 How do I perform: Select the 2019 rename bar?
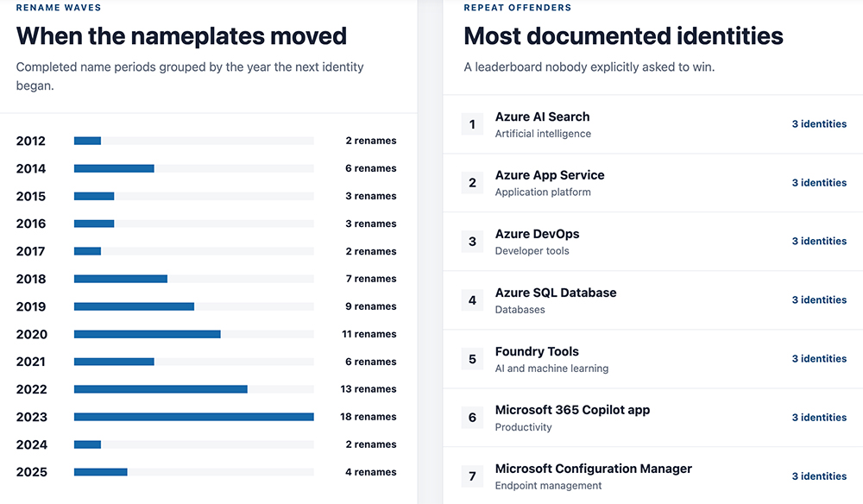click(135, 306)
